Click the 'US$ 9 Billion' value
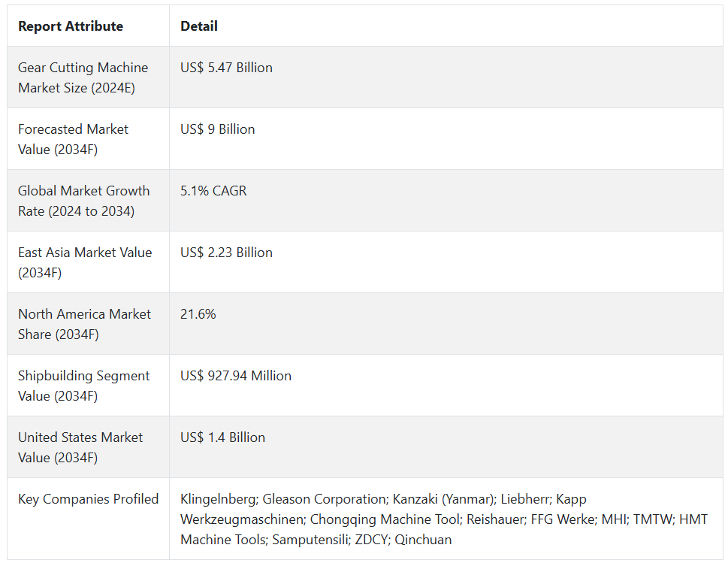The height and width of the screenshot is (566, 728). pyautogui.click(x=217, y=129)
